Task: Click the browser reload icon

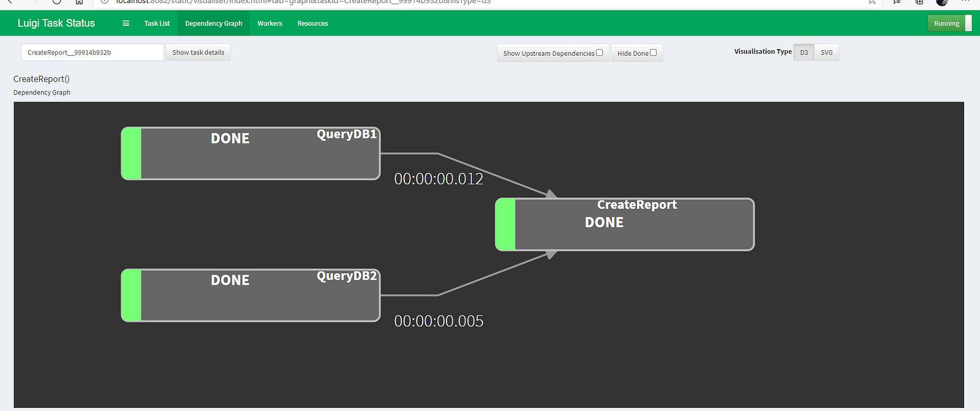Action: click(x=56, y=2)
